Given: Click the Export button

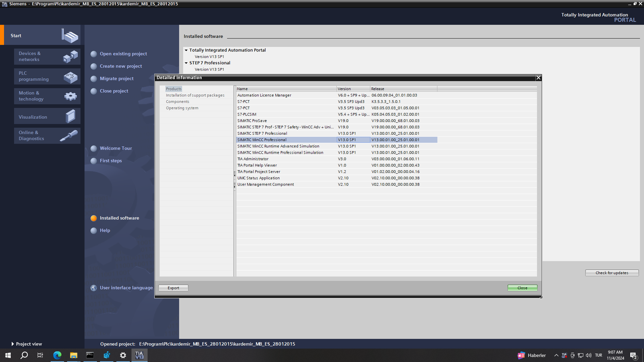Looking at the screenshot, I should click(173, 288).
